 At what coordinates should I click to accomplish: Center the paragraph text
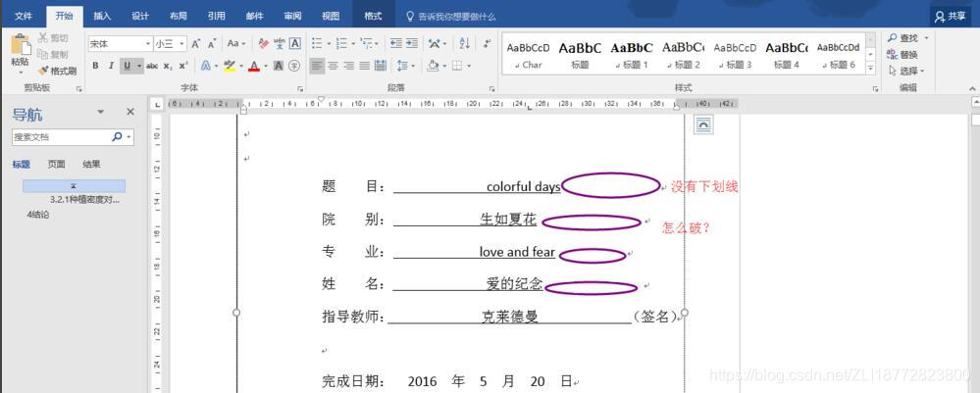click(x=334, y=66)
